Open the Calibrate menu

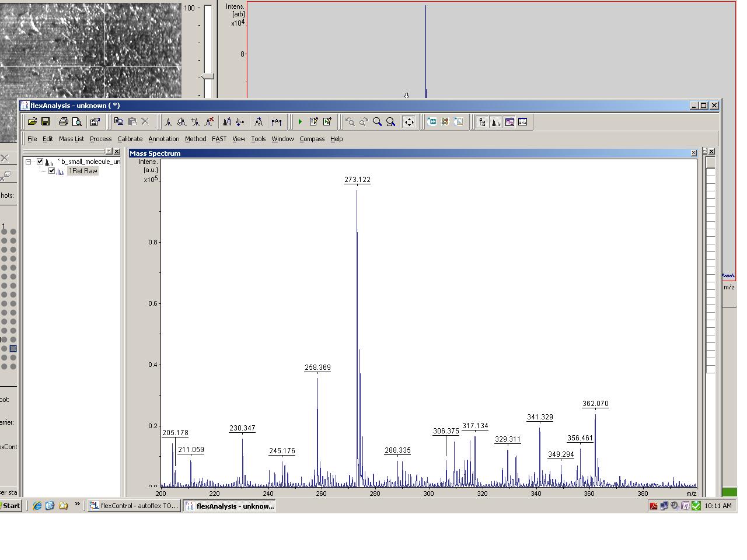point(130,139)
